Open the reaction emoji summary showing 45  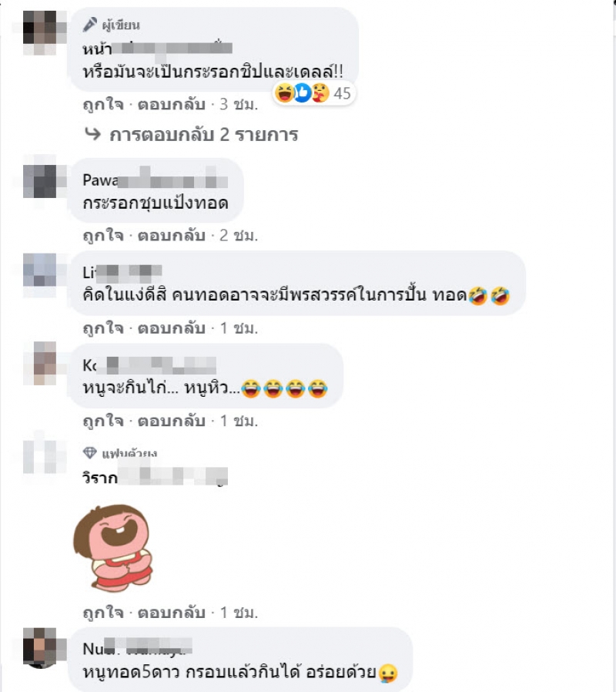click(313, 93)
